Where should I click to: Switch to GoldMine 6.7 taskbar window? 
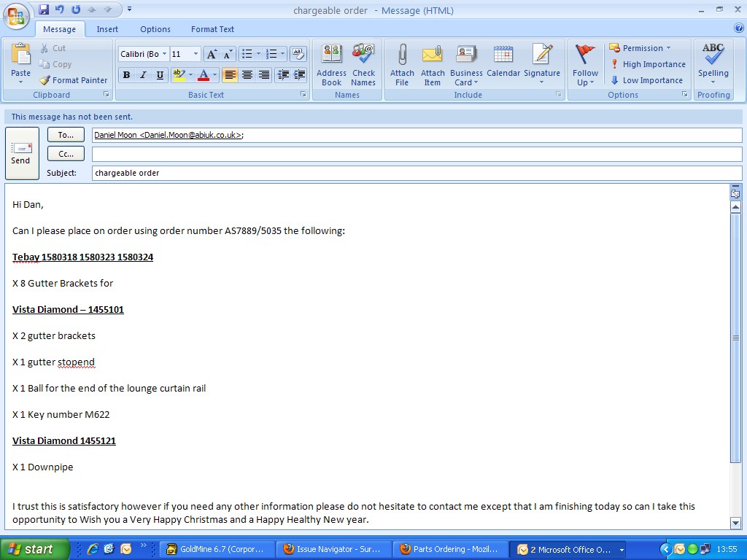(216, 549)
